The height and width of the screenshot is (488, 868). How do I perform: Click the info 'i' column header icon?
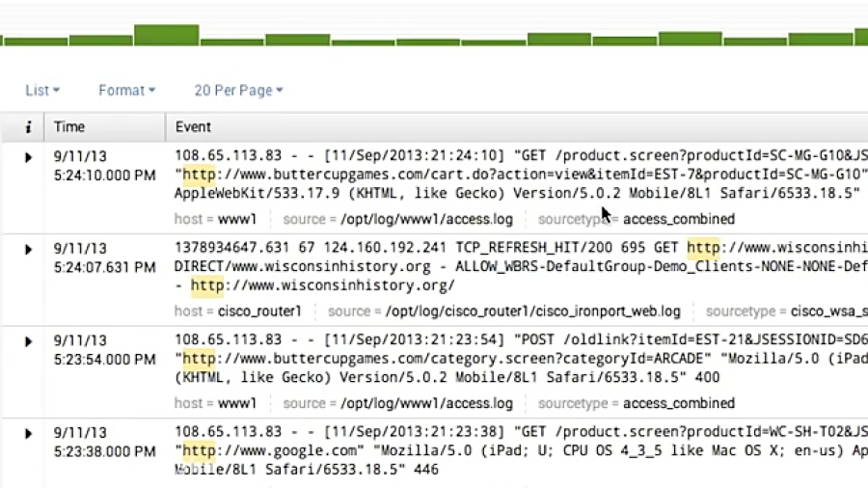[28, 127]
